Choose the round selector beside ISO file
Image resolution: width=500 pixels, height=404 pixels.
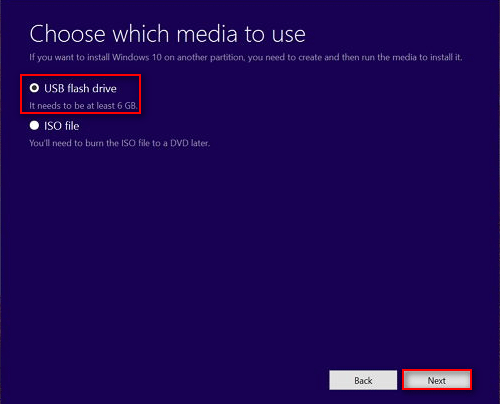coord(34,126)
